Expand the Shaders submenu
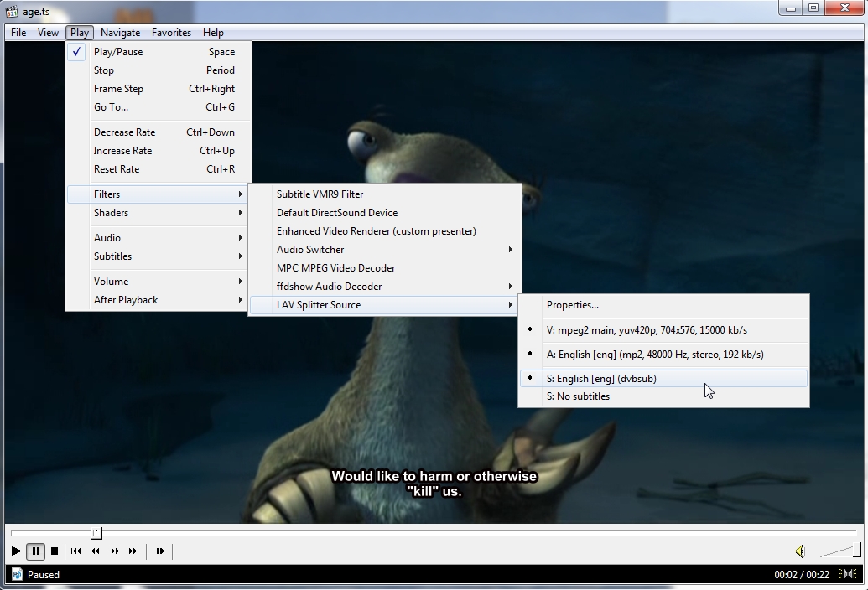This screenshot has height=590, width=868. pyautogui.click(x=159, y=213)
